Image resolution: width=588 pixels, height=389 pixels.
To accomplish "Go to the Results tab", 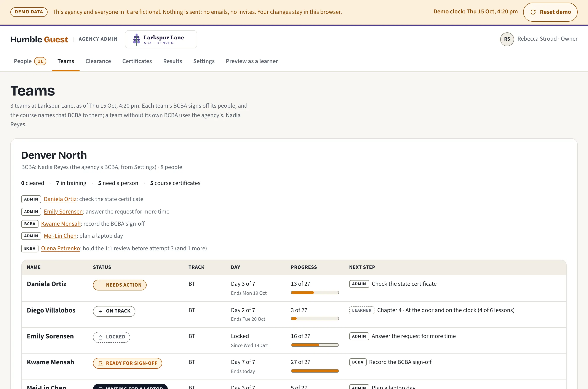I will [173, 61].
